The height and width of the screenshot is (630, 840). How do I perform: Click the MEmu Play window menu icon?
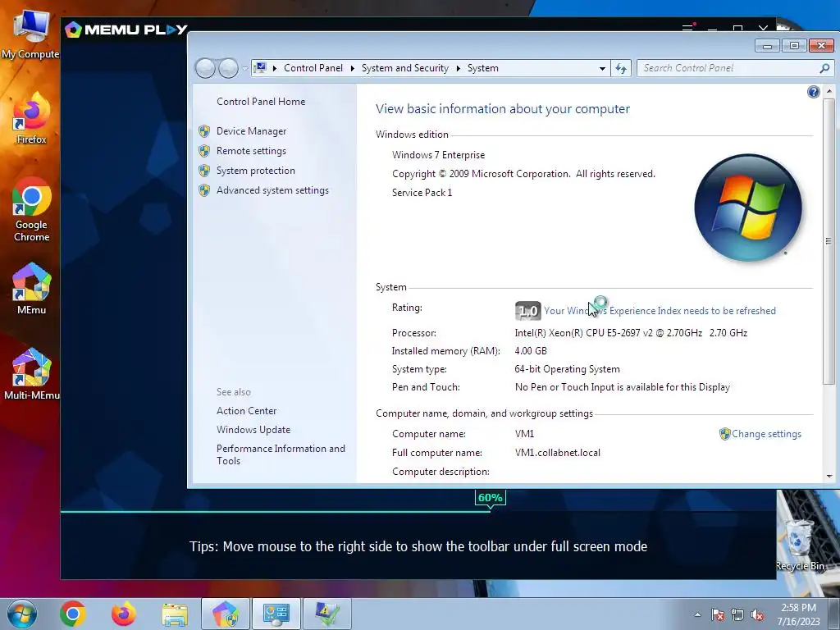tap(688, 28)
